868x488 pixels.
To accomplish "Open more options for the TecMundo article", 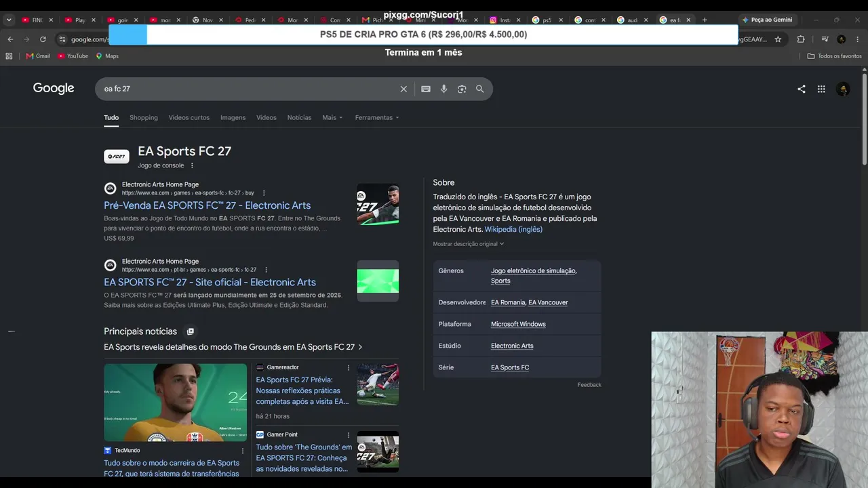I will (x=242, y=451).
